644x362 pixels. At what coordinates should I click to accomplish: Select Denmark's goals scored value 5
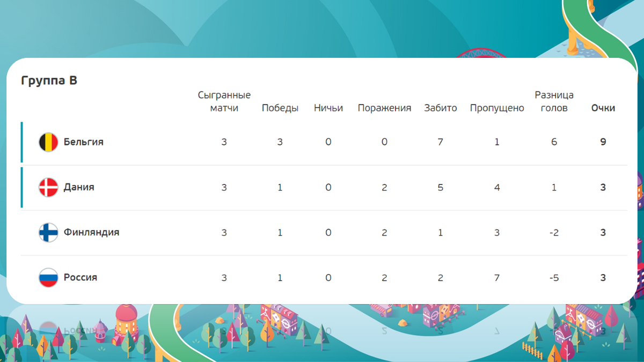tap(441, 187)
